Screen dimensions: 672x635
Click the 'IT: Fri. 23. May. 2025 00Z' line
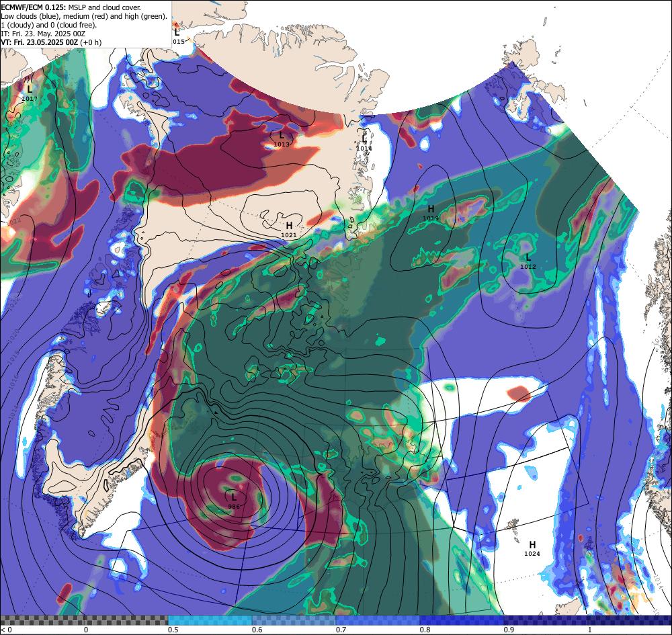(x=43, y=34)
